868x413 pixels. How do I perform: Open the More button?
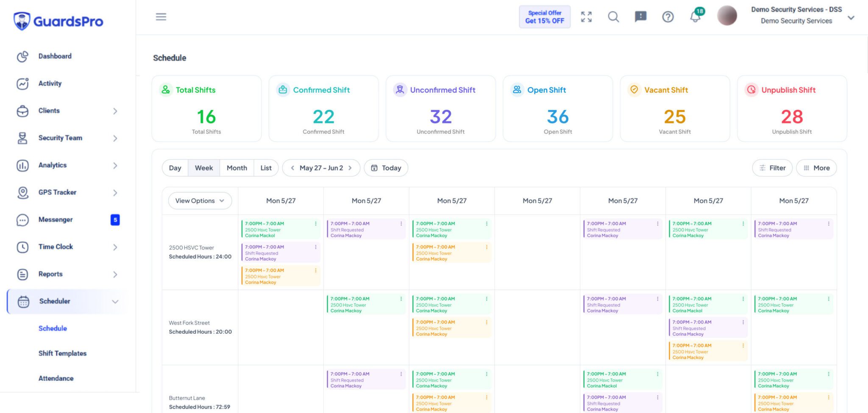click(x=816, y=168)
